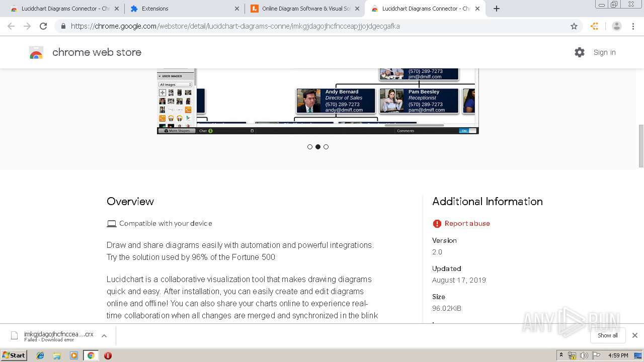The image size is (644, 362).
Task: Open Action Center flag icon
Action: pos(596,355)
